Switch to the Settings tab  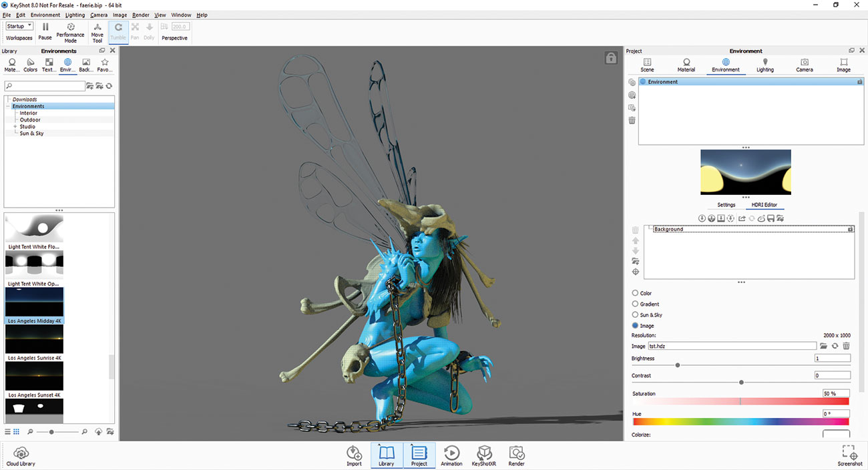coord(726,205)
